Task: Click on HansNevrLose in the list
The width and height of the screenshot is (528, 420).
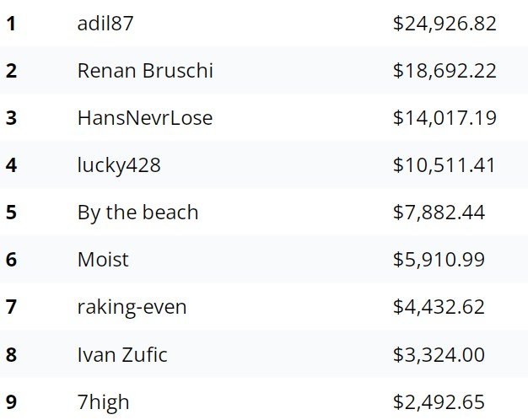Action: (144, 118)
